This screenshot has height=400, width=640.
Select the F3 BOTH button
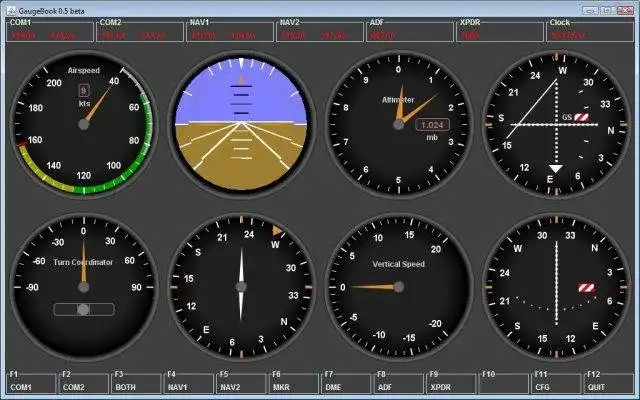pyautogui.click(x=136, y=382)
